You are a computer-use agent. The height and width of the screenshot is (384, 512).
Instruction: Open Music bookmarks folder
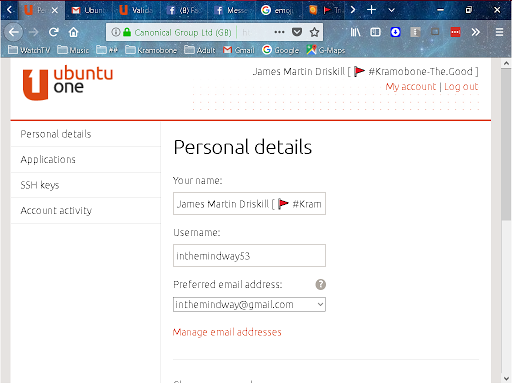coord(73,50)
